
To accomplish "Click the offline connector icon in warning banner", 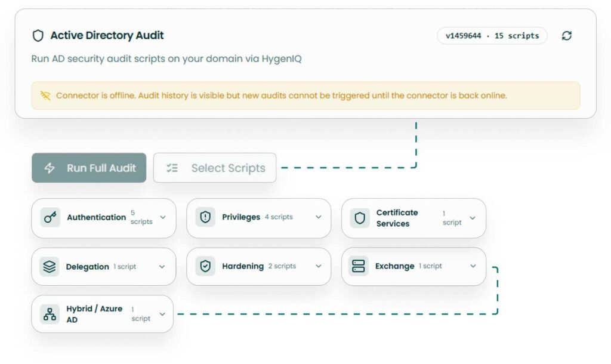I will point(45,95).
